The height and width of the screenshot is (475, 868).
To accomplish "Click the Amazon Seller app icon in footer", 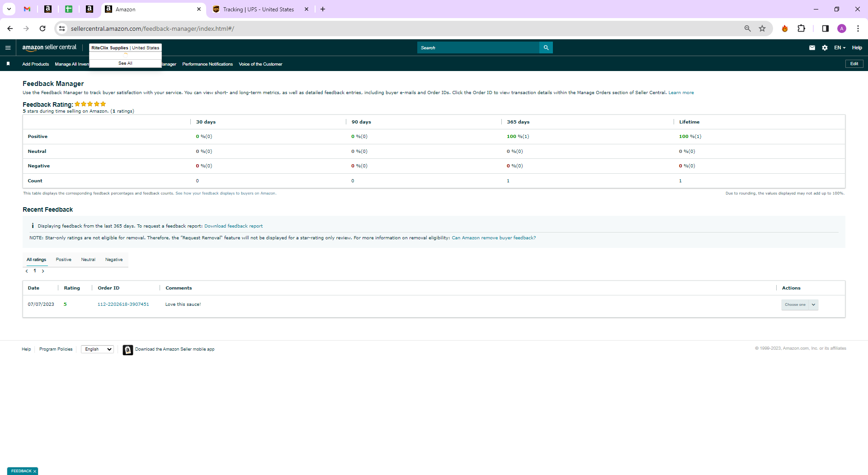I will (128, 350).
